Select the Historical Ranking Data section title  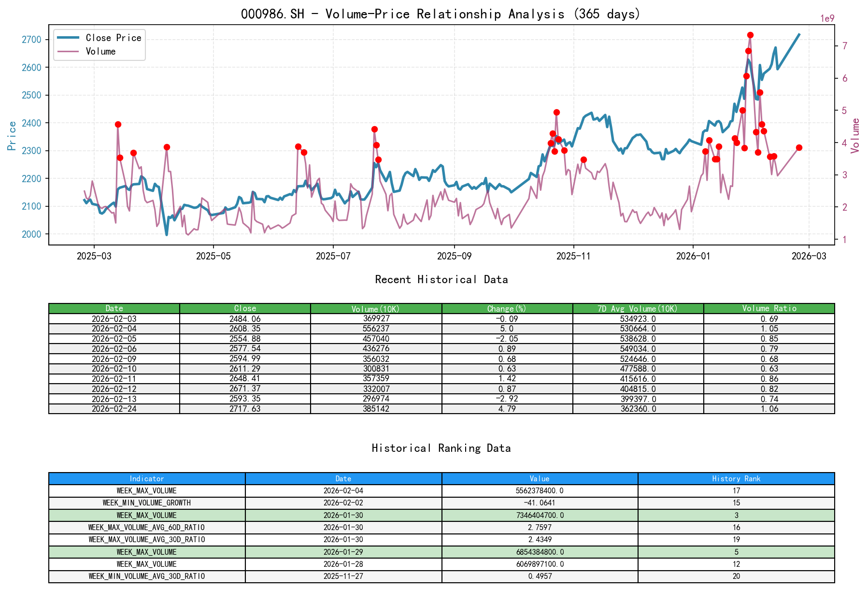tap(441, 448)
